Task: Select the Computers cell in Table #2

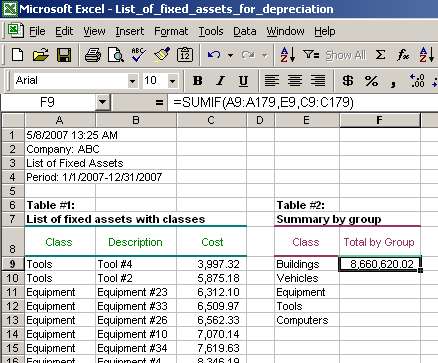Action: (307, 320)
